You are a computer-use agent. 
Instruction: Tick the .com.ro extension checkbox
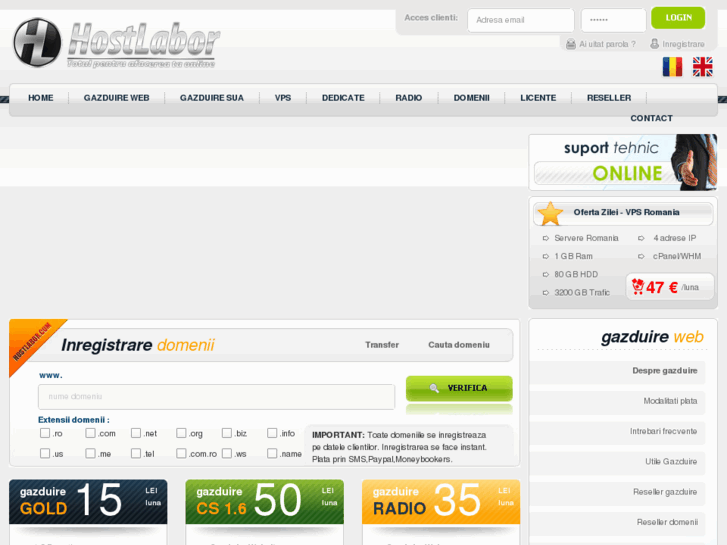coord(181,453)
